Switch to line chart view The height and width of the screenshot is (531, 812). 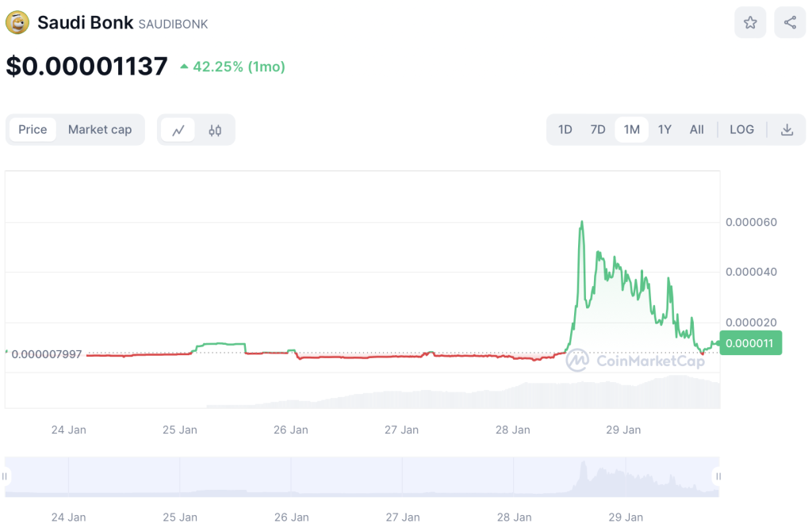(178, 130)
